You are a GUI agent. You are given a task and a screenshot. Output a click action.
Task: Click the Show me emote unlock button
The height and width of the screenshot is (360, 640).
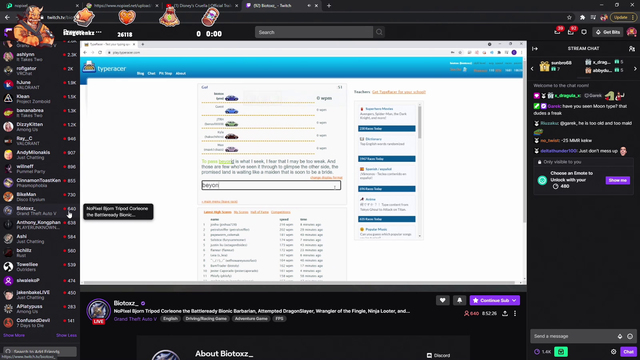point(617,180)
